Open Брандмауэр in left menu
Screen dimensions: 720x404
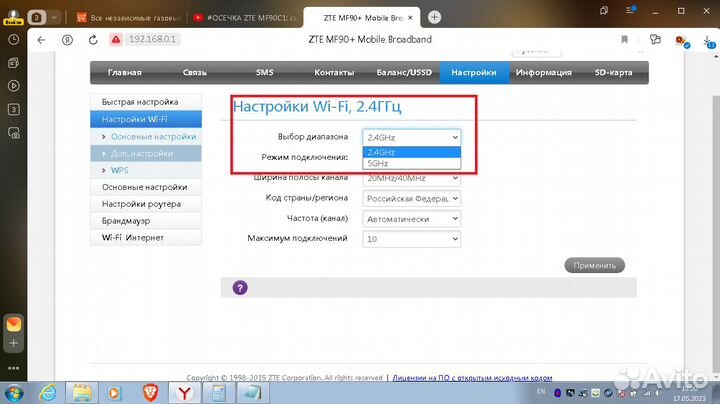(x=146, y=221)
